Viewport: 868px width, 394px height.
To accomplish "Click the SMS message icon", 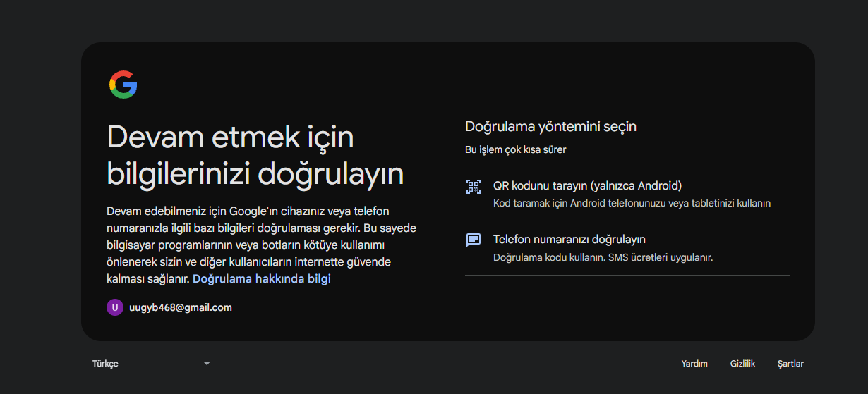I will pos(473,240).
